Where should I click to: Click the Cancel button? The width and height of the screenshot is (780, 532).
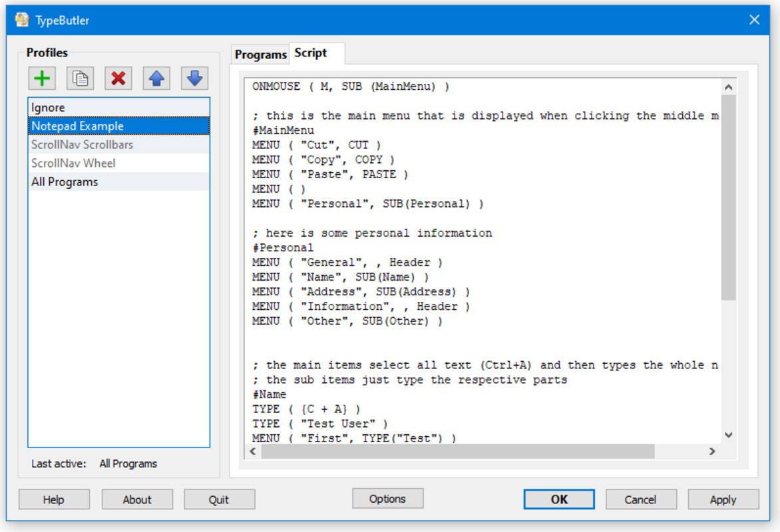point(641,499)
